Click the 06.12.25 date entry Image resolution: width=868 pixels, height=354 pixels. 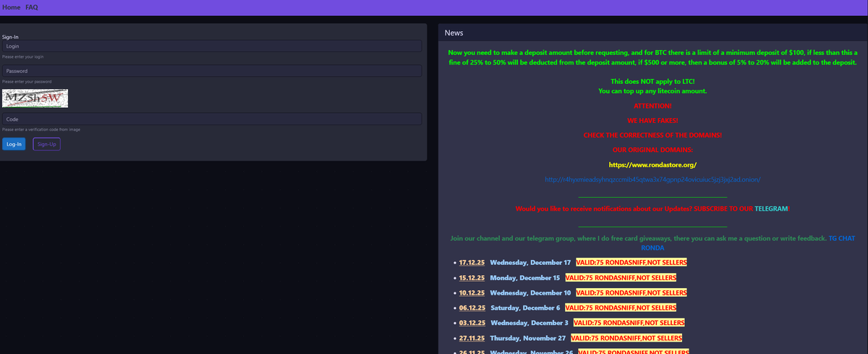(x=472, y=308)
